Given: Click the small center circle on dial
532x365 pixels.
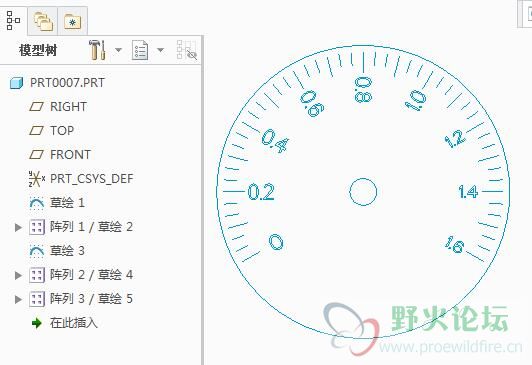Looking at the screenshot, I should click(x=363, y=192).
